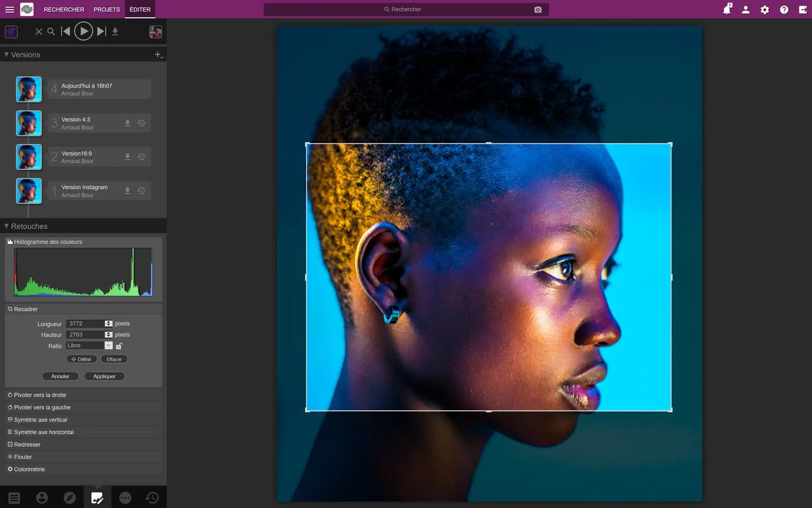Screen dimensions: 812x508
Task: Click the camera image-search icon
Action: click(538, 10)
